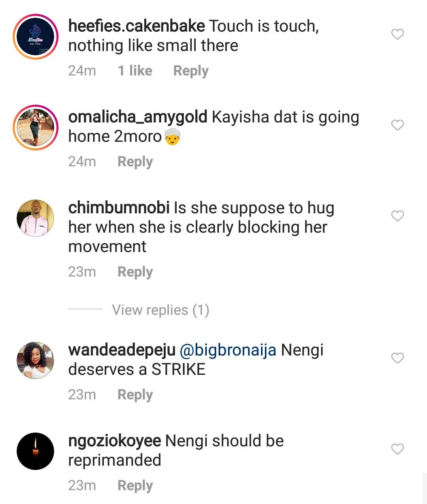This screenshot has height=504, width=427.
Task: Tap heart on omalicha_amygold's comment
Action: coord(397,125)
